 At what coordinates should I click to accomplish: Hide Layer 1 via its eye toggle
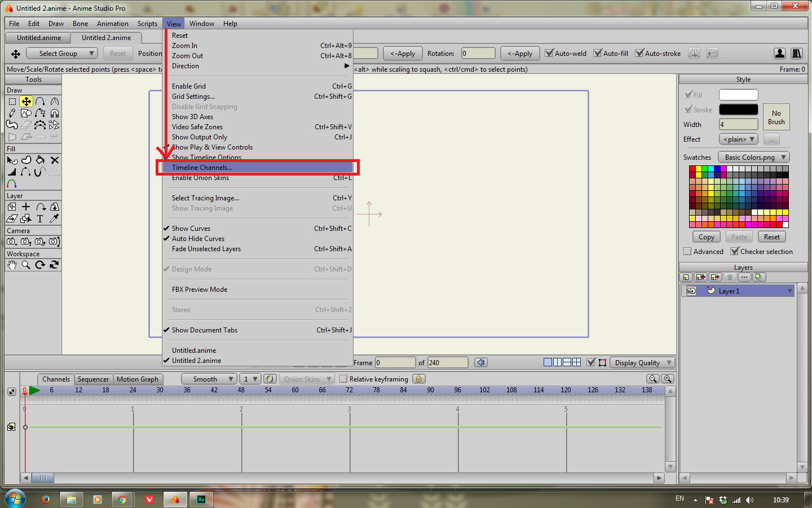[x=691, y=290]
